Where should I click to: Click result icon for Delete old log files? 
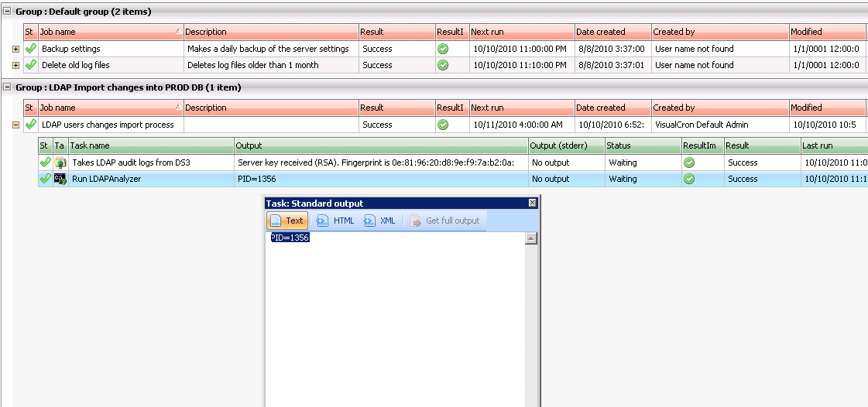coord(443,65)
